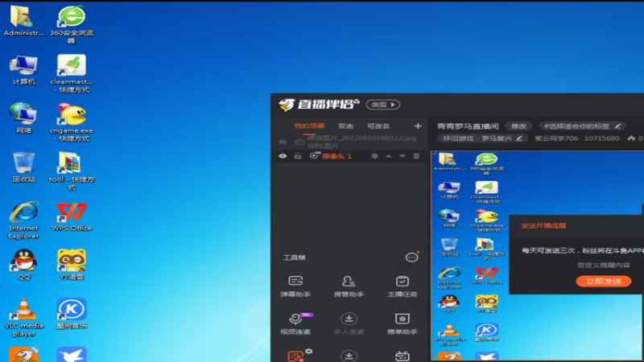Expand the 类型 dropdown pill
The width and height of the screenshot is (644, 362).
[383, 105]
